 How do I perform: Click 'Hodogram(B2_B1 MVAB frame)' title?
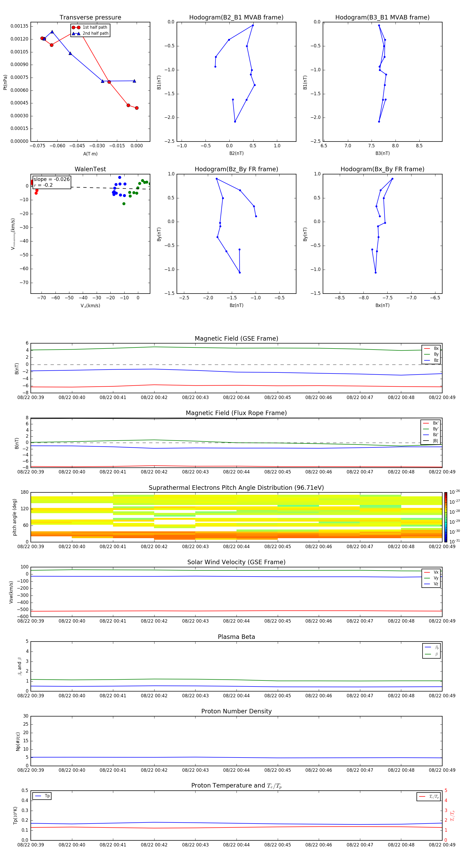[x=236, y=18]
